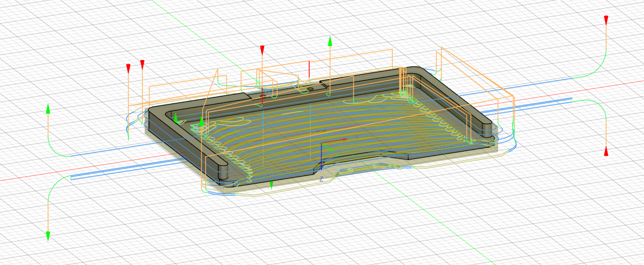The width and height of the screenshot is (644, 265).
Task: Click the red arrow marker at far top-right
Action: (x=606, y=20)
